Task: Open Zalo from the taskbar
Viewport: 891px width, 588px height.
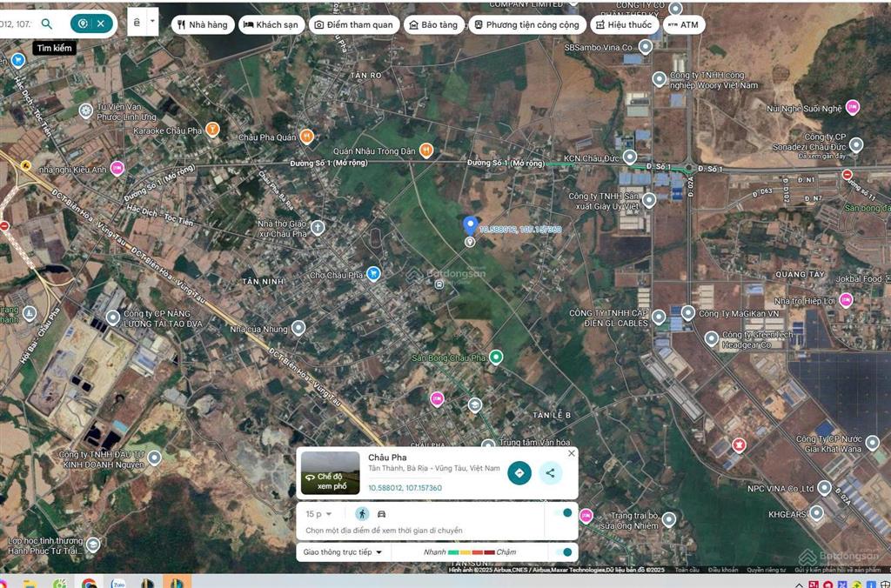Action: pos(117,583)
